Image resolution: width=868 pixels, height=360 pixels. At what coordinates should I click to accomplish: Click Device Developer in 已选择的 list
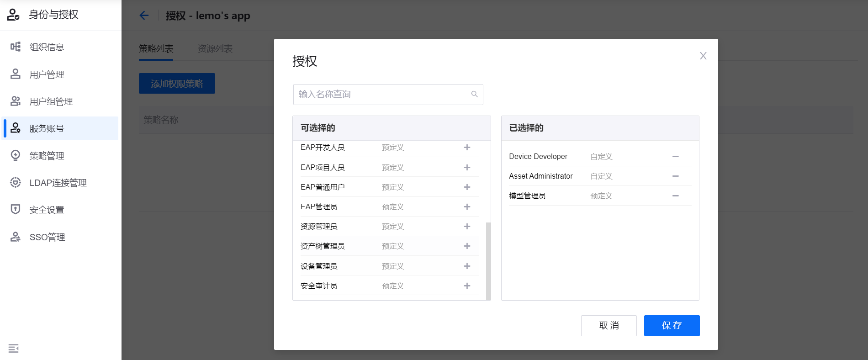[538, 157]
